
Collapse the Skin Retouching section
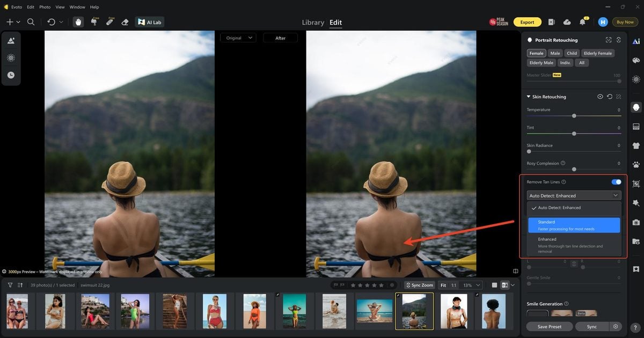529,97
